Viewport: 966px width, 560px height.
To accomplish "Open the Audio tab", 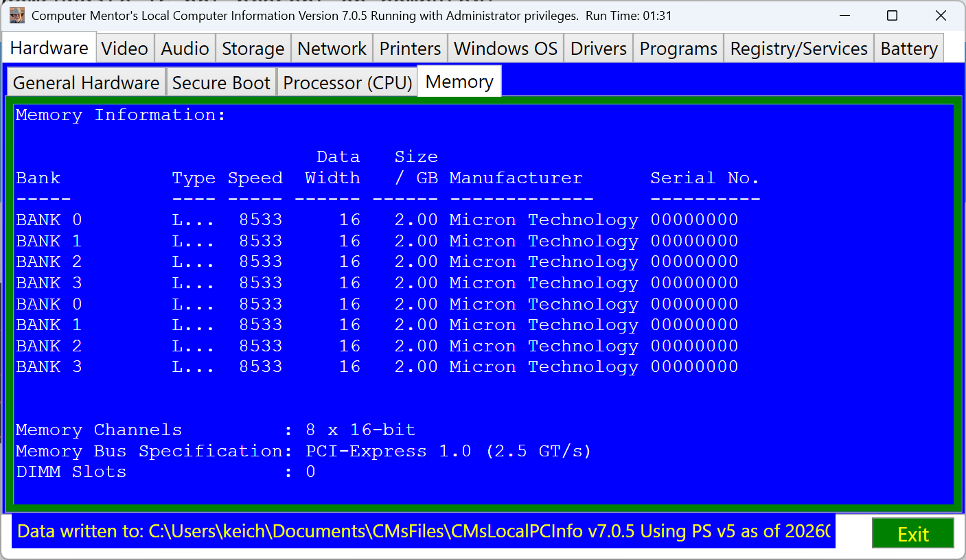I will [185, 49].
